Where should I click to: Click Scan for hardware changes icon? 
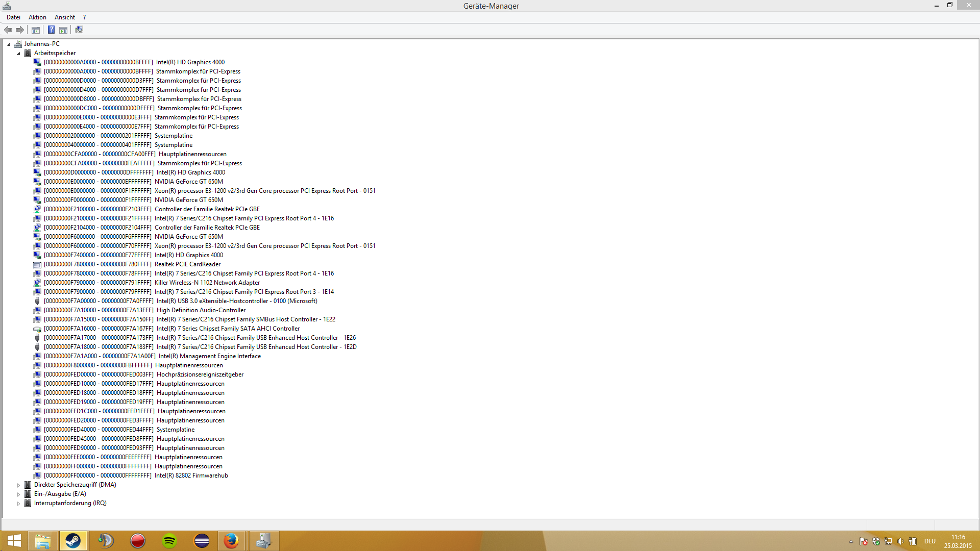[x=79, y=30]
